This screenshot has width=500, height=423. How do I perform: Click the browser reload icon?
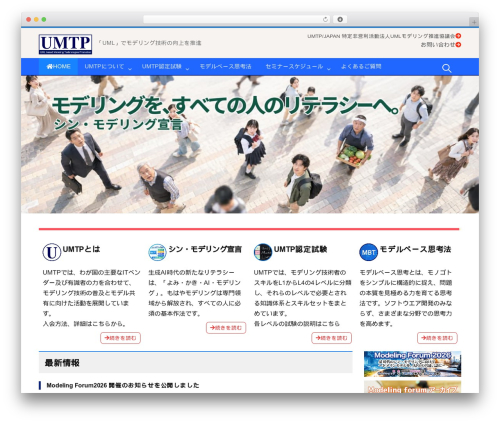[x=325, y=20]
